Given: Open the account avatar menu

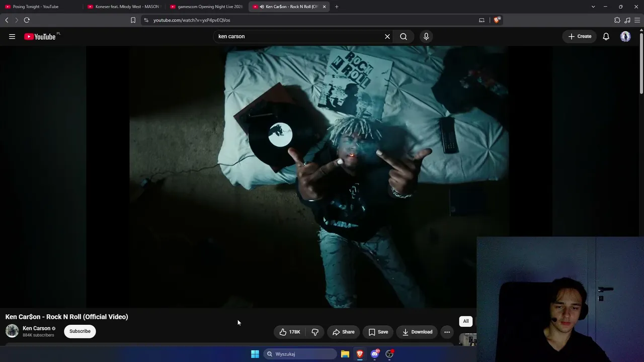Looking at the screenshot, I should click(625, 36).
